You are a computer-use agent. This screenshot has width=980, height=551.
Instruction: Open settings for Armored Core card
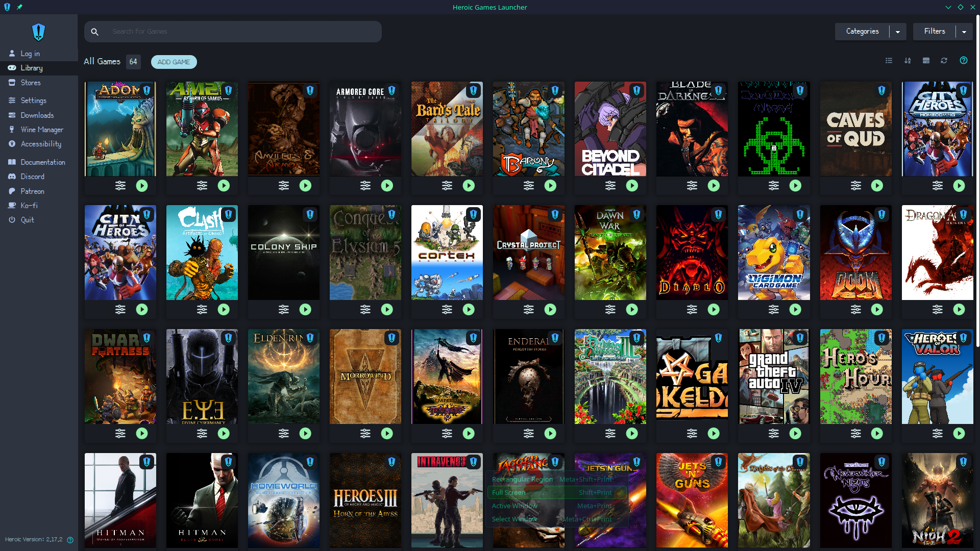(365, 186)
